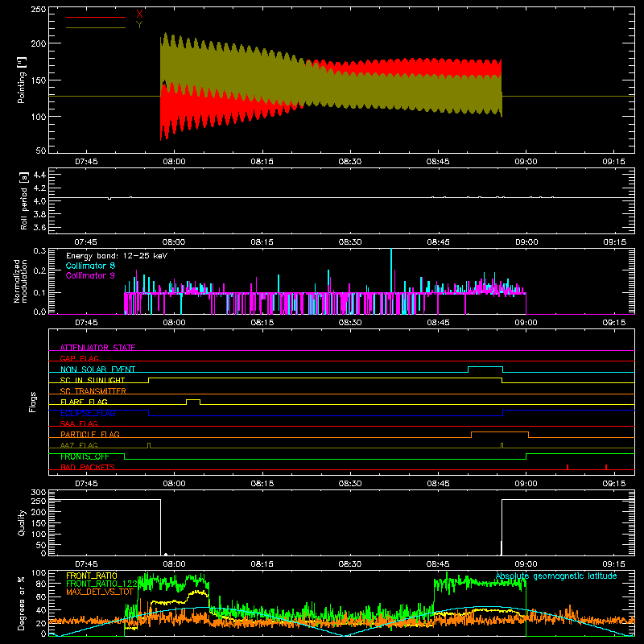Click the 50 tick on Pointing axis

tap(41, 151)
